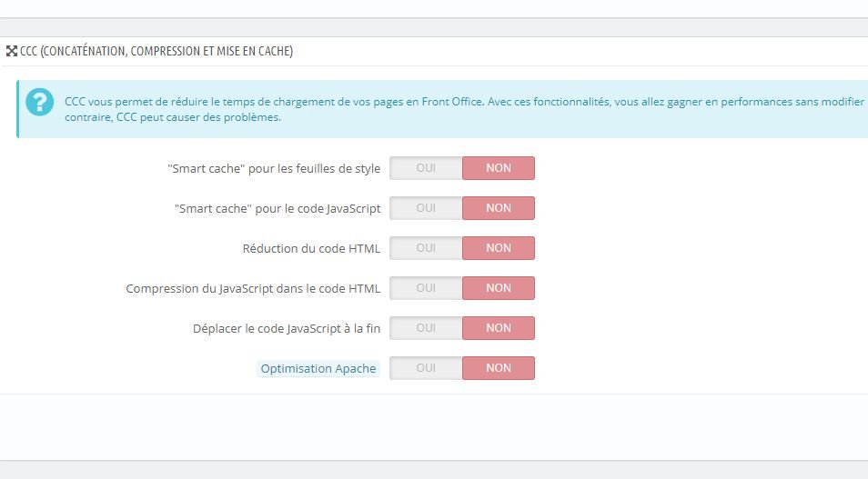Set Smart cache feuilles de style to NON
868x479 pixels.
[x=499, y=168]
